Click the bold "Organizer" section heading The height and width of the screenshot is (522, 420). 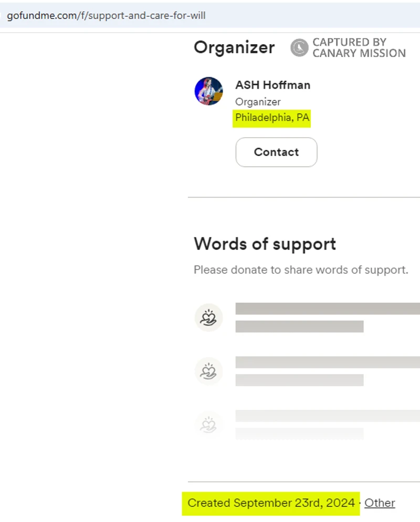click(x=234, y=47)
